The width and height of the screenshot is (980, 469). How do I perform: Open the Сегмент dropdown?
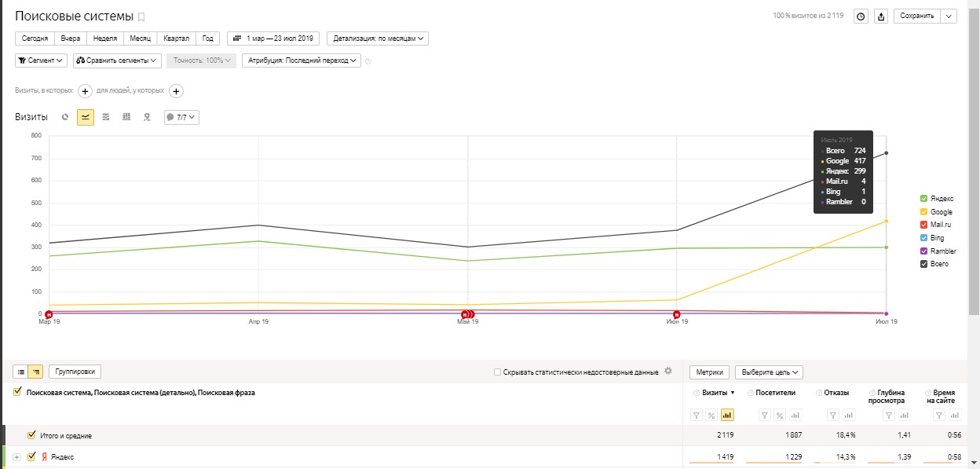(x=42, y=60)
